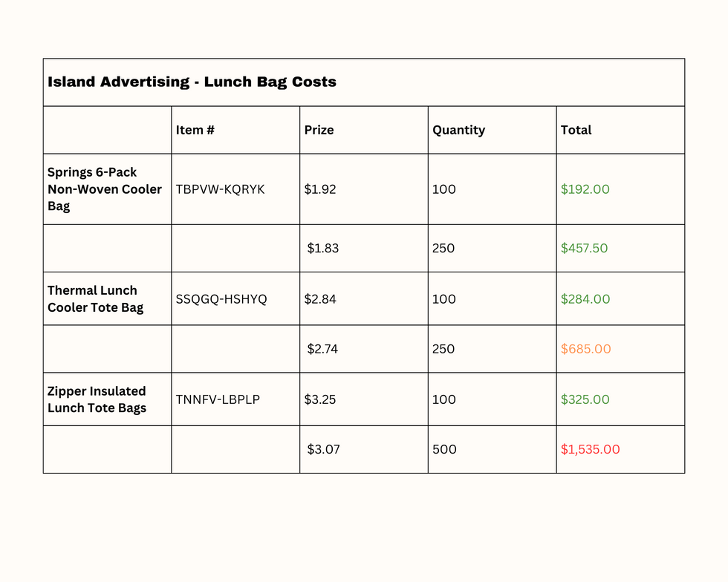Image resolution: width=728 pixels, height=582 pixels.
Task: Click item number TBPVW-KQRYK
Action: (220, 189)
